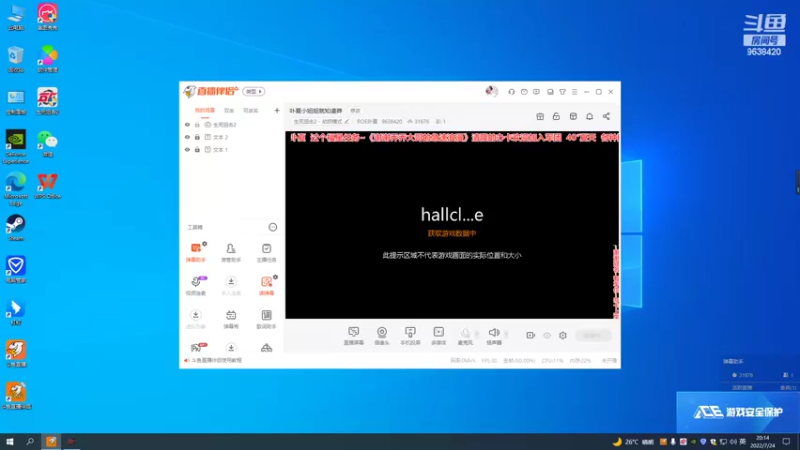
Task: Select the second scene tab
Action: (229, 110)
